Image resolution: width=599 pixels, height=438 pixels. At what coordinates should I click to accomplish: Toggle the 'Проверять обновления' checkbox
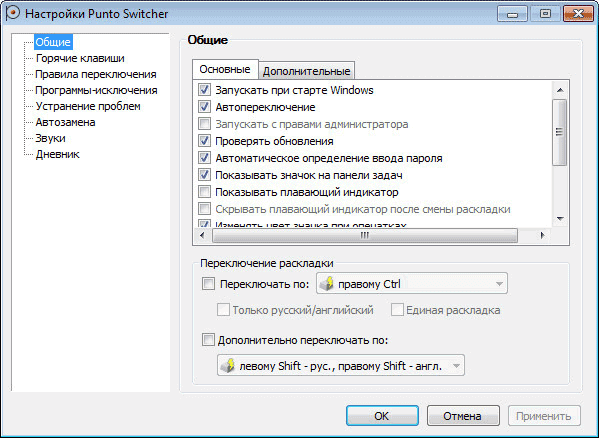coord(204,141)
